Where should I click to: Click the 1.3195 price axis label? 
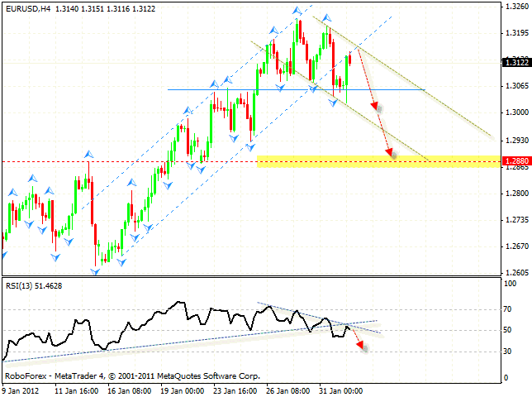click(x=514, y=33)
